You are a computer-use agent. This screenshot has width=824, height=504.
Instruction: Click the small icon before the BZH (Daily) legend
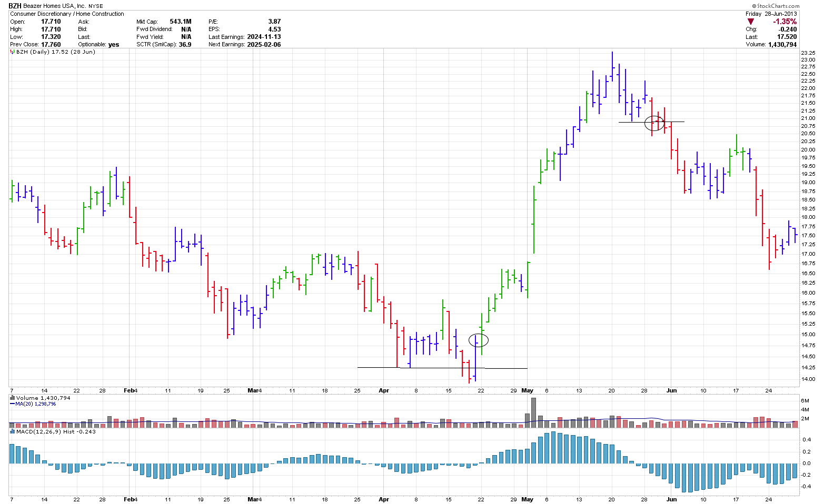(13, 52)
